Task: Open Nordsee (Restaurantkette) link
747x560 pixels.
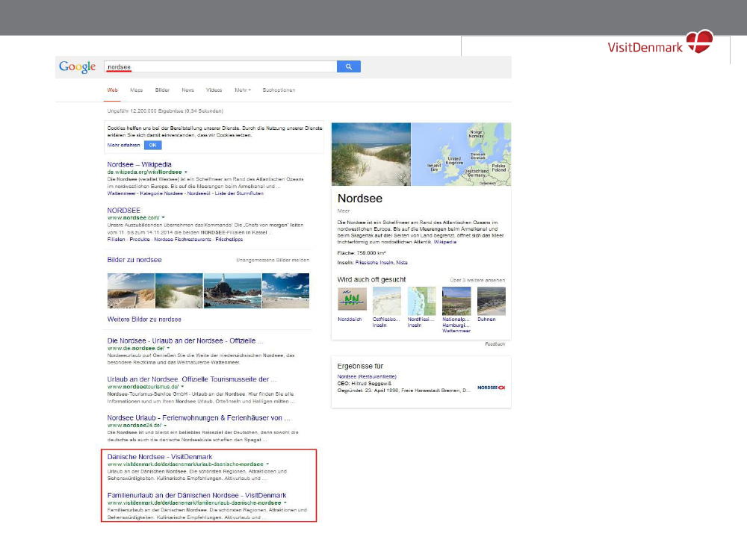Action: coord(367,376)
